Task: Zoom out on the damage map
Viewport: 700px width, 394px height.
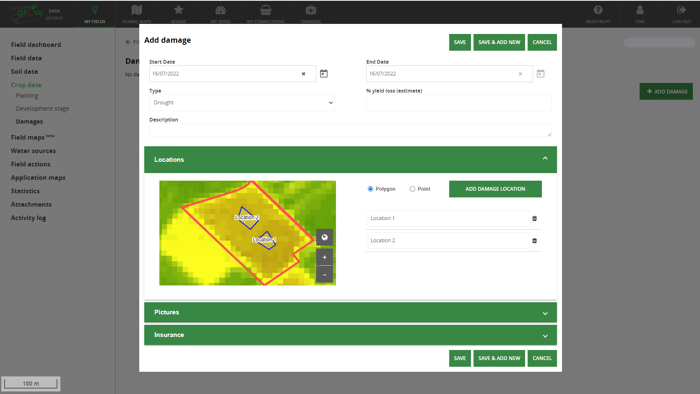Action: [x=325, y=274]
